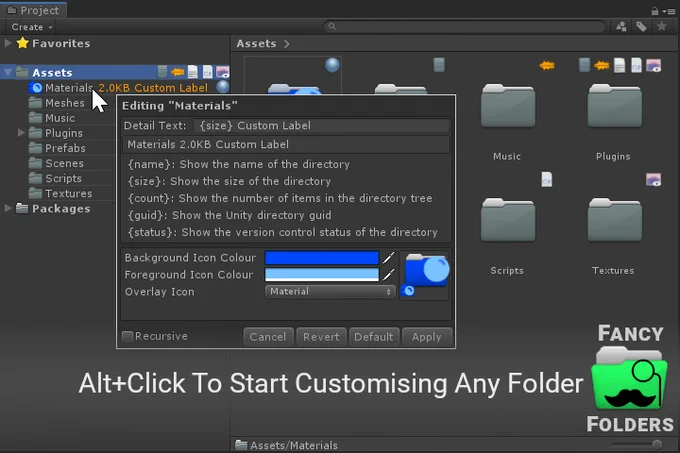
Task: Open the Foreground Icon Colour swatch
Action: point(322,274)
